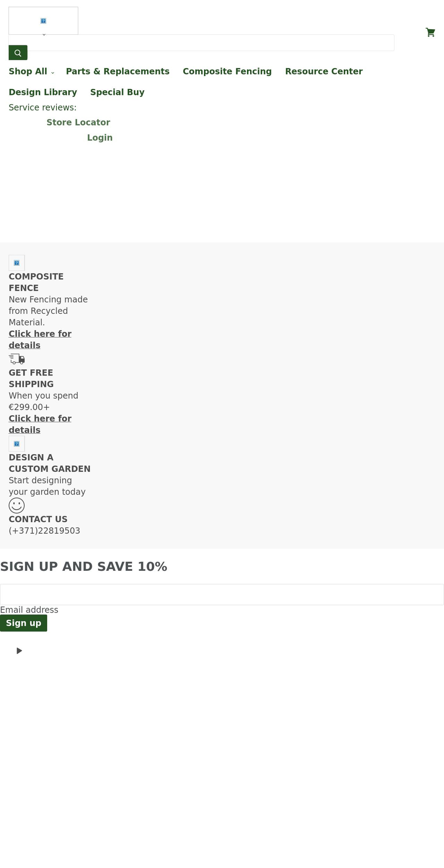Expand the Shop All dropdown chevron

[x=52, y=73]
